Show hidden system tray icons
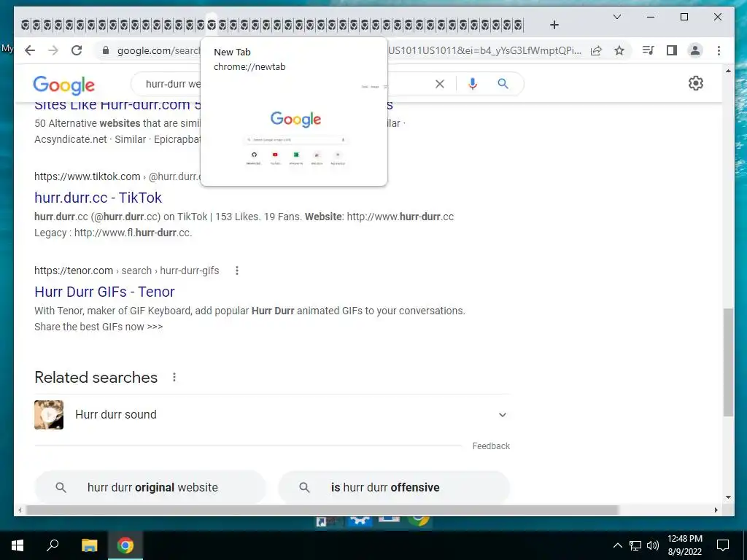 [x=617, y=545]
